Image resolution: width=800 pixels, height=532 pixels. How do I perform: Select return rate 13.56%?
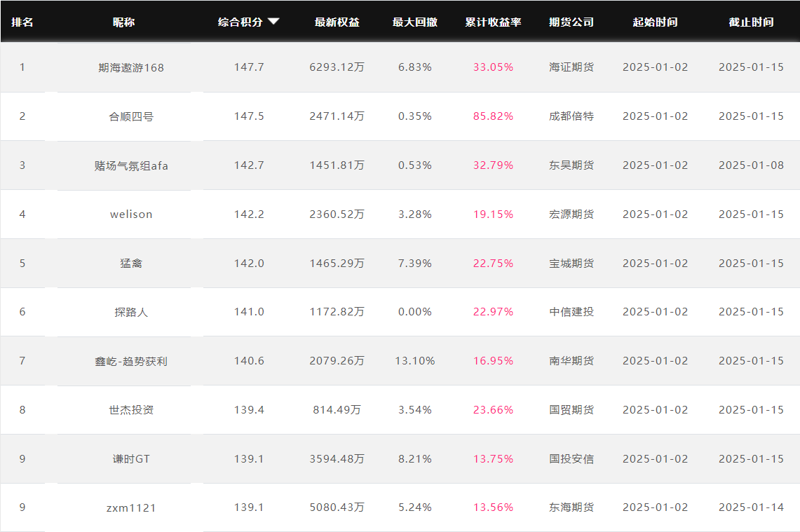coord(494,507)
